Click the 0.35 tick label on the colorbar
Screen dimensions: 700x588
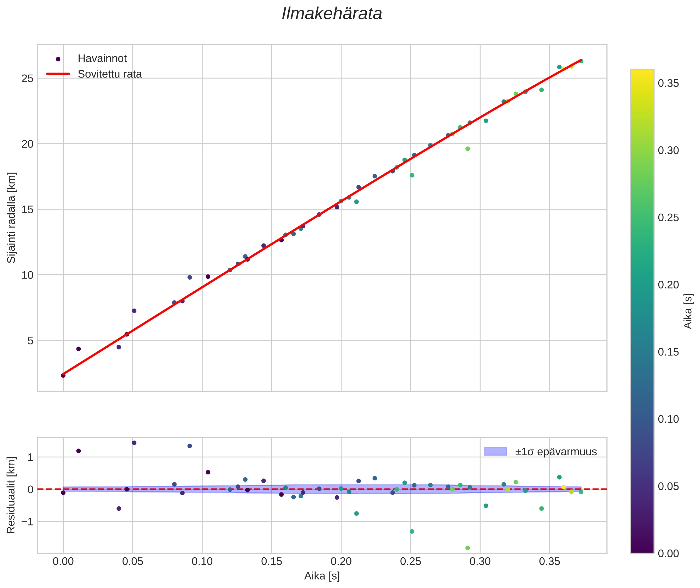(668, 83)
